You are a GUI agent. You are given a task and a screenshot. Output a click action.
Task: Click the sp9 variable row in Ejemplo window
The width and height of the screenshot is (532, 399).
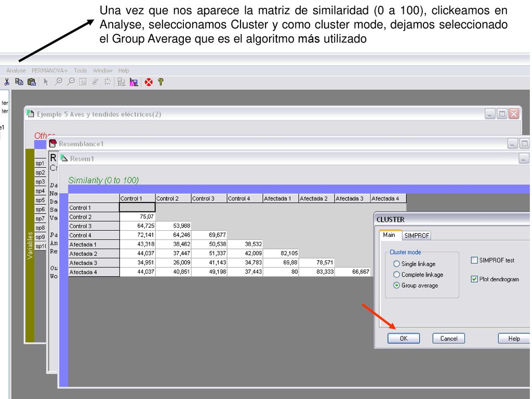(41, 237)
